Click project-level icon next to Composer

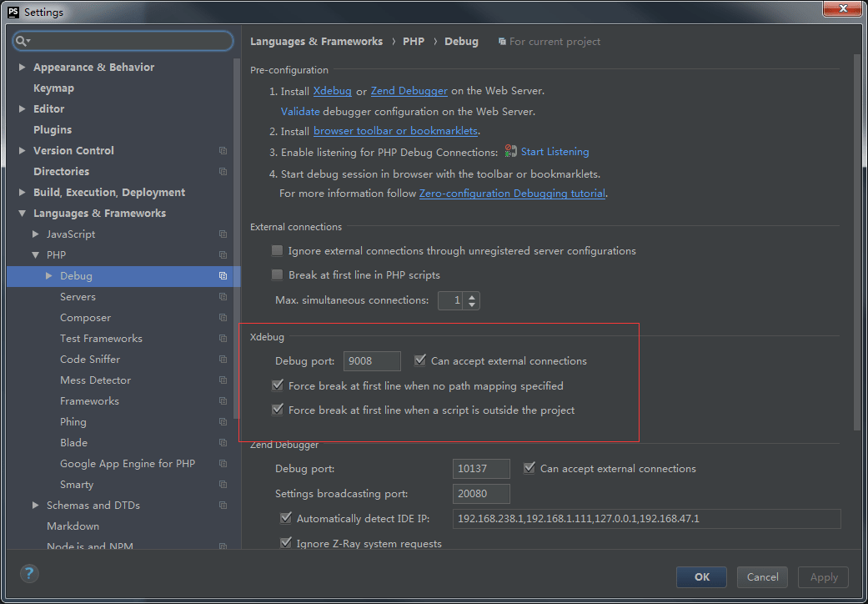point(223,318)
